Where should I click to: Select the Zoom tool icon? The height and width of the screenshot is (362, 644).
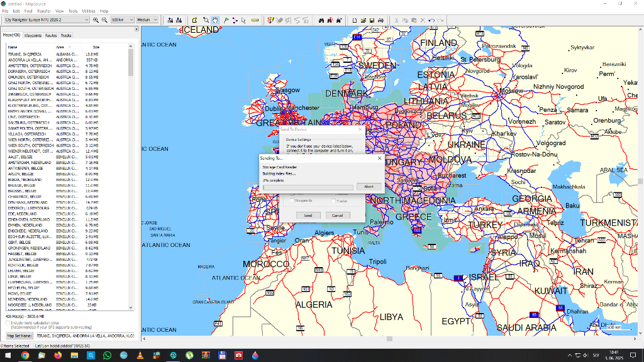click(206, 20)
